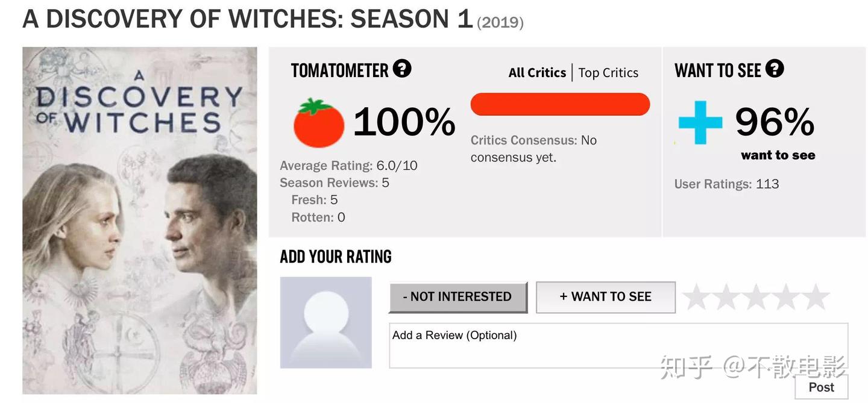Submit the review with Post button
The width and height of the screenshot is (868, 403).
pyautogui.click(x=821, y=387)
